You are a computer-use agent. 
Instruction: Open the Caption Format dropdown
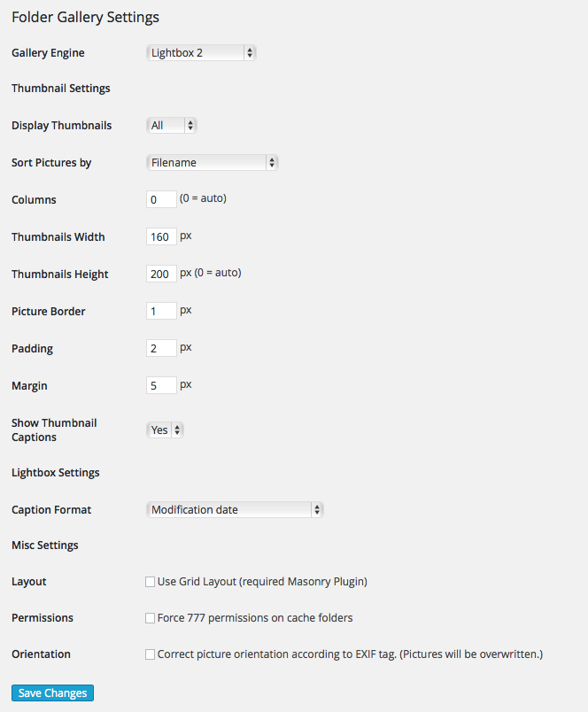pyautogui.click(x=235, y=509)
